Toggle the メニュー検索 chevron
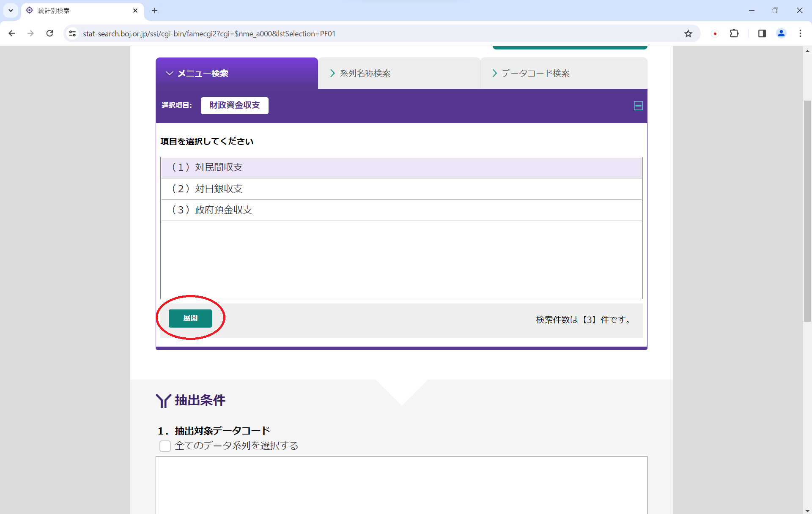This screenshot has height=514, width=812. 169,73
